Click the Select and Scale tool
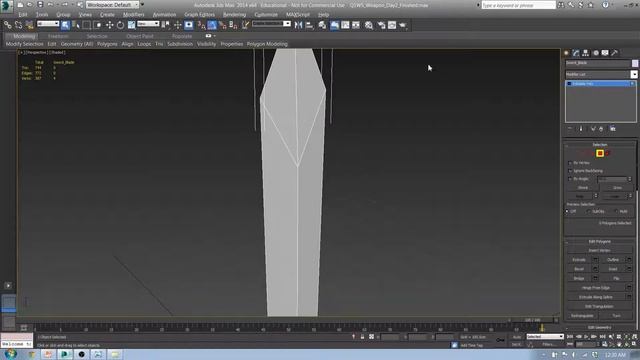The image size is (640, 360). [131, 25]
